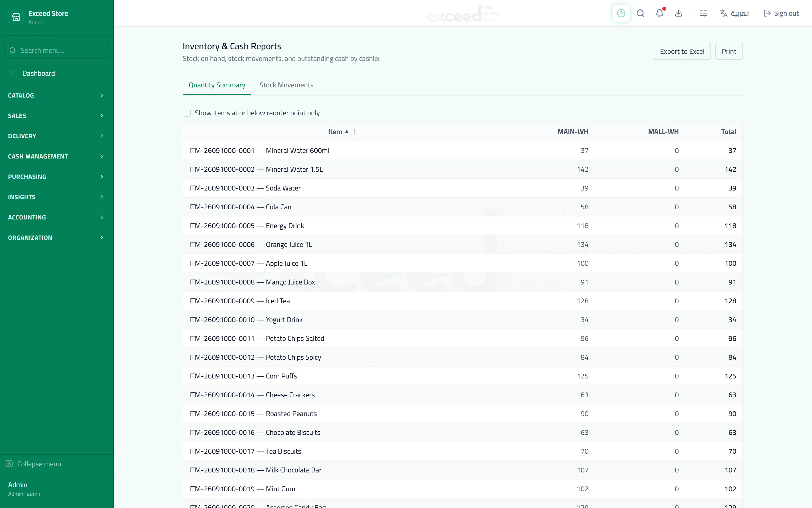
Task: Click the Collapse menu icon
Action: coord(9,464)
